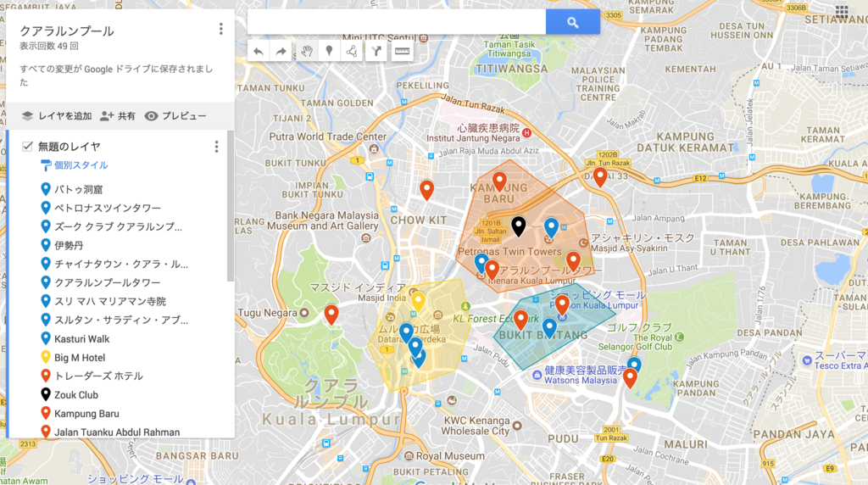
Task: Click the redo arrow in map toolbar
Action: 281,52
